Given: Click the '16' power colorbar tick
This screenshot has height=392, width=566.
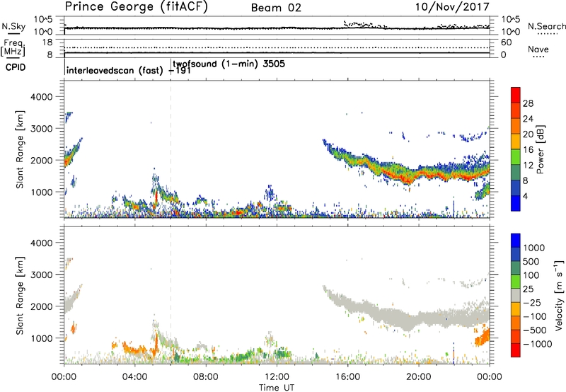Looking at the screenshot, I should [528, 150].
